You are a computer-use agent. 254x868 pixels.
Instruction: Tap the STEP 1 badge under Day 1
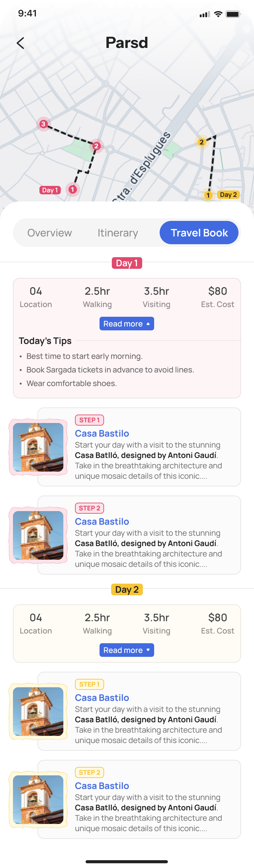pyautogui.click(x=90, y=420)
